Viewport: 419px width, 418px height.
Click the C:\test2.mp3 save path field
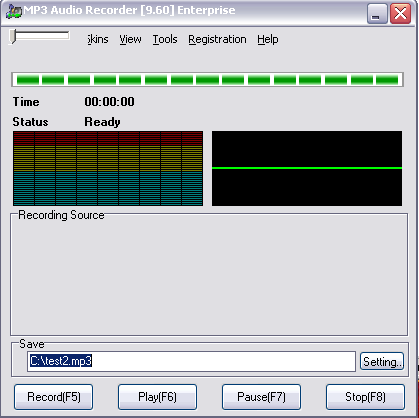pos(191,361)
